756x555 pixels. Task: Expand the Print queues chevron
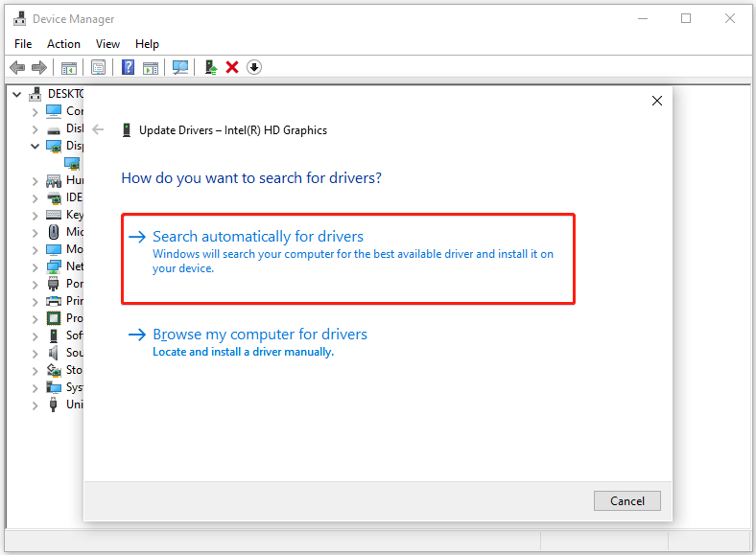tap(35, 302)
